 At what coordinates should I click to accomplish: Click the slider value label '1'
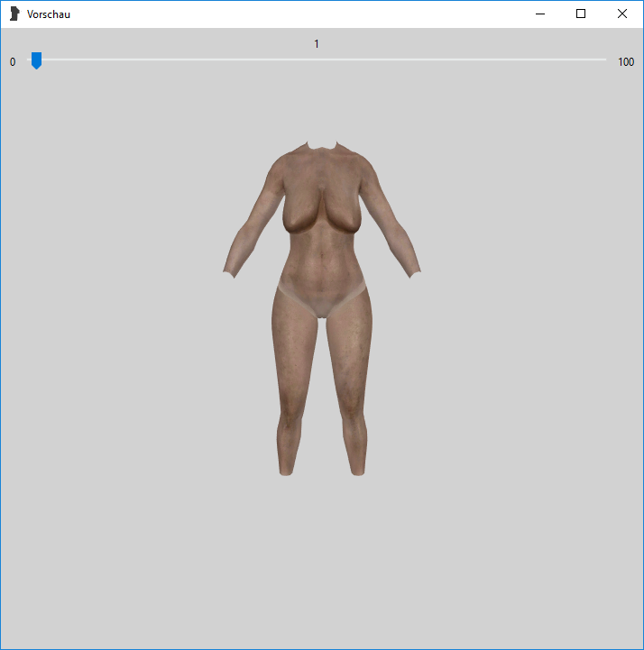(x=317, y=44)
